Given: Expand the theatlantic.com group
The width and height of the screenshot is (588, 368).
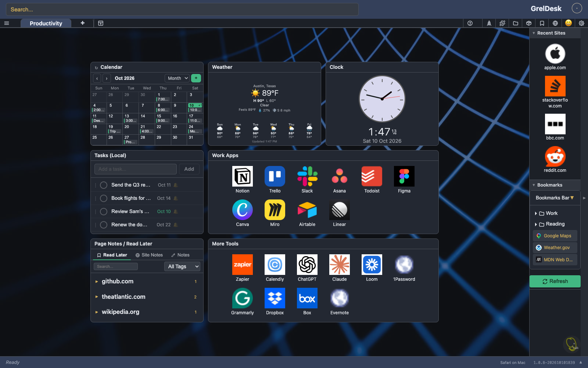Looking at the screenshot, I should (97, 297).
